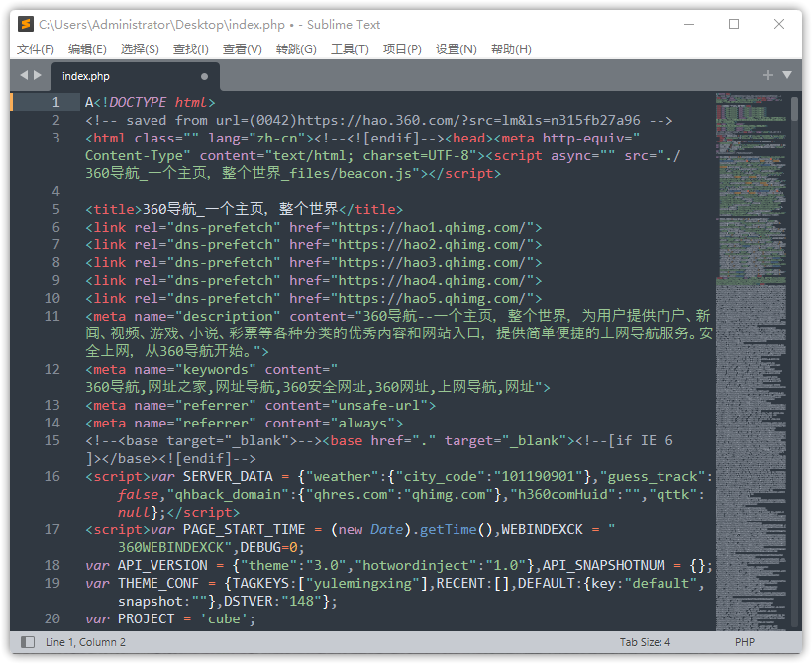Viewport: 812px width, 664px height.
Task: Click line number 1 in gutter
Action: click(x=55, y=103)
